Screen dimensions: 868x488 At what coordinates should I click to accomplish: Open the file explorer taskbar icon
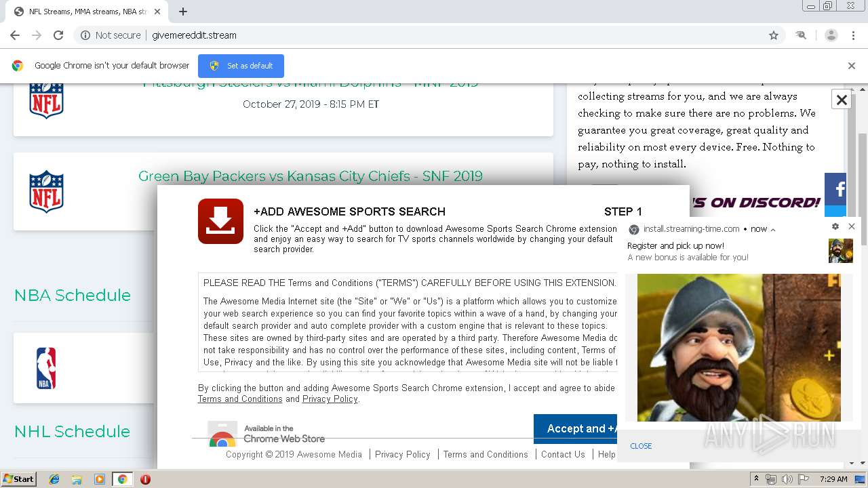coord(77,479)
